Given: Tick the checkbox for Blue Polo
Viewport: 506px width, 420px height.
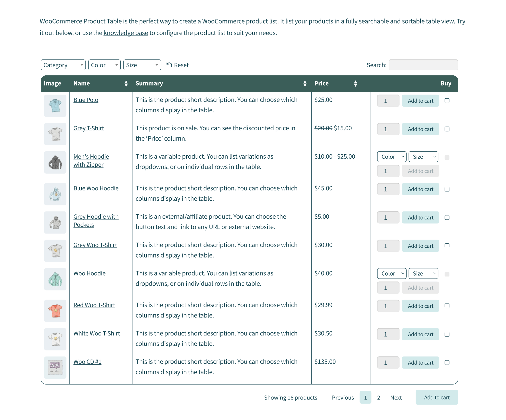Looking at the screenshot, I should [x=447, y=101].
